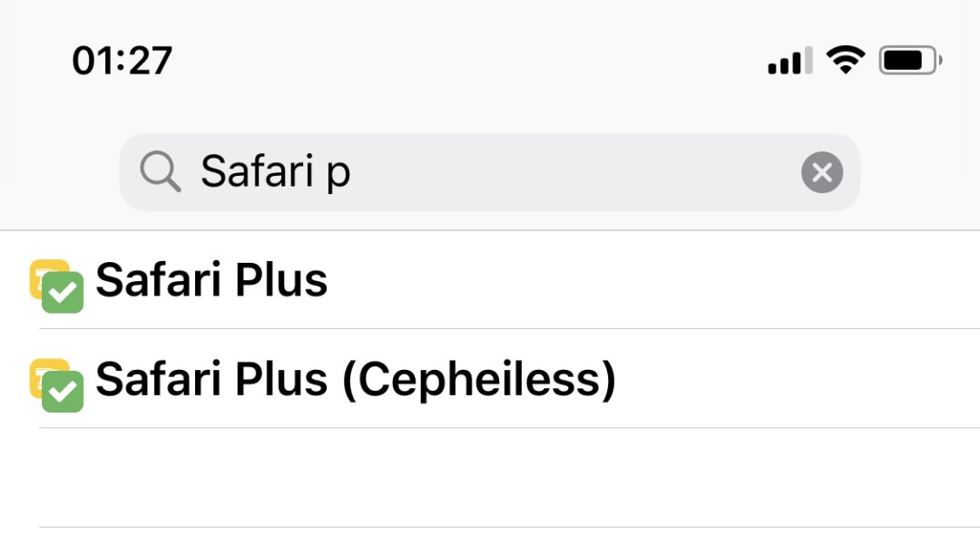Clear the search text with the X button

pos(822,172)
